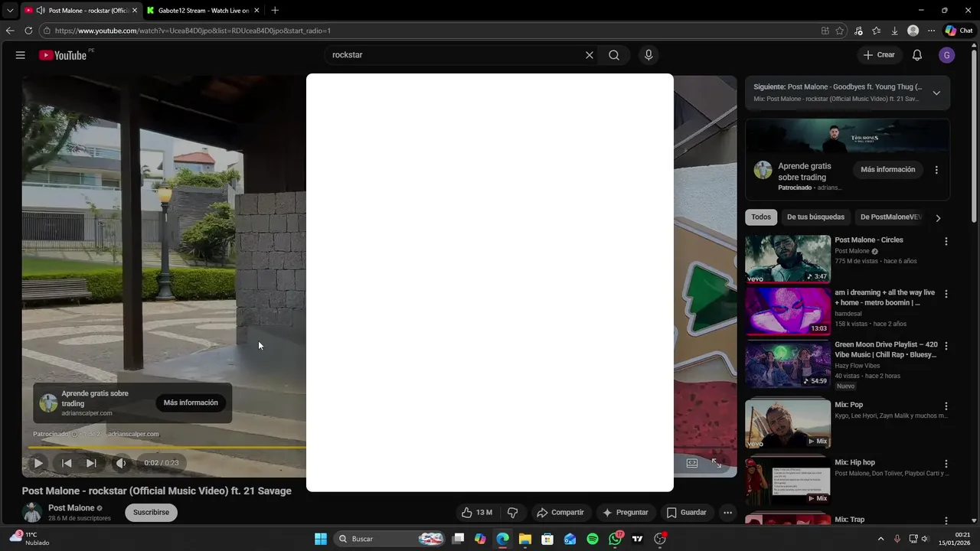Start voice search with the microphone
This screenshot has width=980, height=551.
[648, 55]
